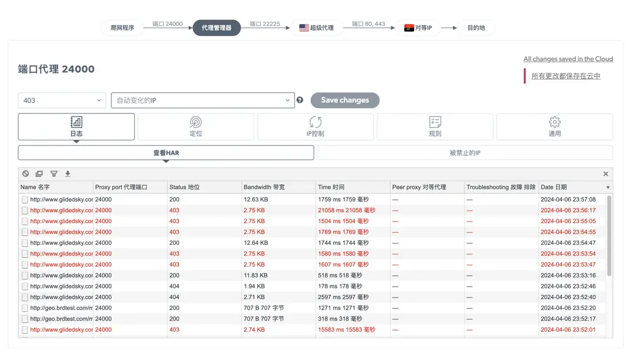Tick checkbox for 2024-04-06 23:57:08 request row
Image resolution: width=644 pixels, height=360 pixels.
tap(25, 200)
